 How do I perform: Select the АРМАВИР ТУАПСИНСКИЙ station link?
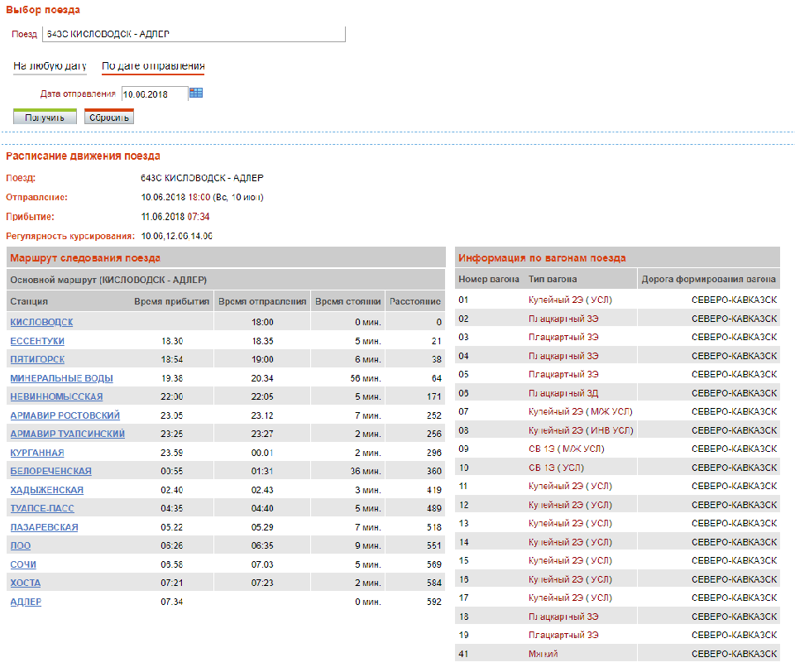pyautogui.click(x=68, y=434)
